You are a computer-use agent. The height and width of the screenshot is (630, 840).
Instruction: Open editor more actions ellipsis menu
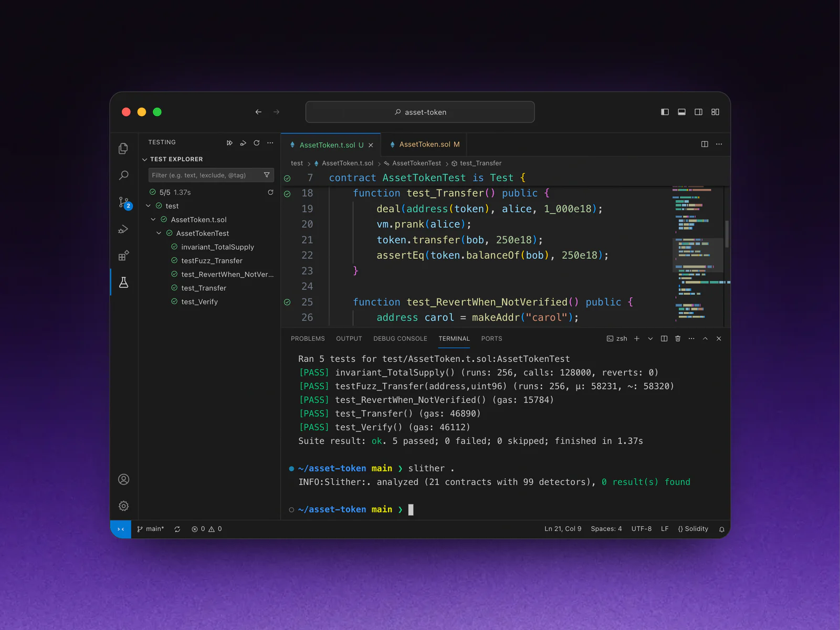pos(719,144)
